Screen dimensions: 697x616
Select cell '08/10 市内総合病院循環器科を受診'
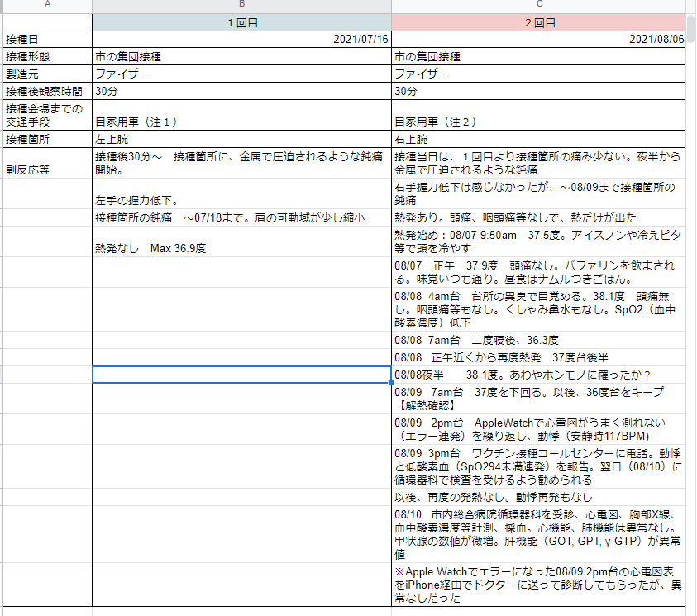pos(539,534)
